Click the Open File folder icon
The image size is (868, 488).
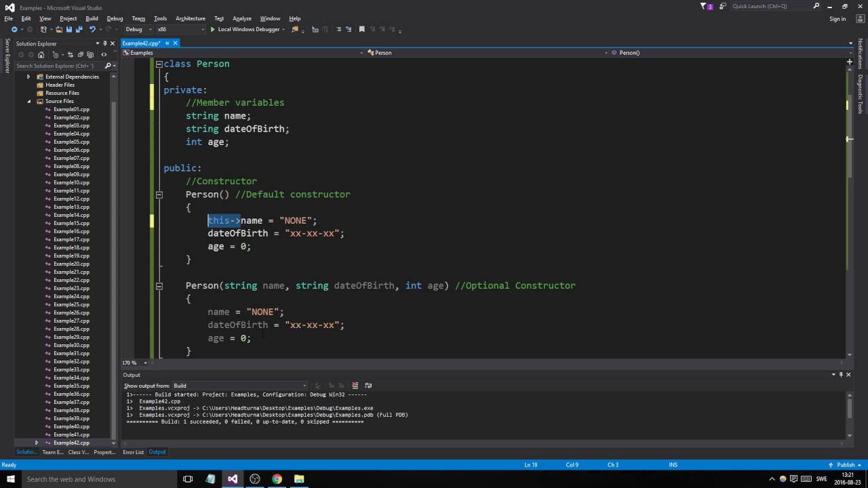[59, 29]
